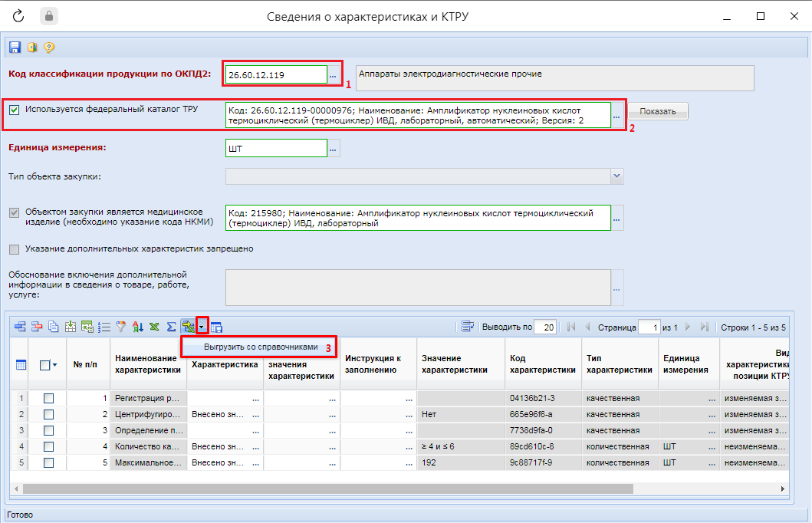Click the Save floppy disk icon
This screenshot has width=812, height=523.
(15, 48)
